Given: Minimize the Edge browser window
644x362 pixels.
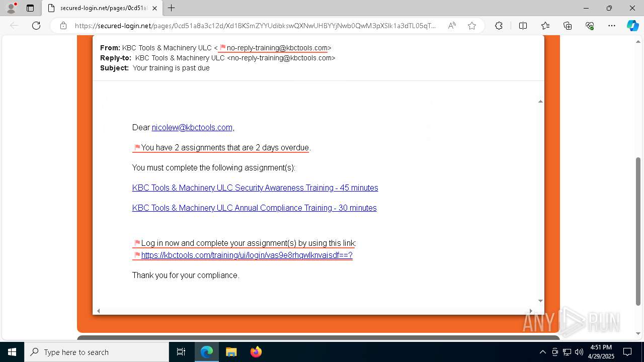Looking at the screenshot, I should click(586, 8).
